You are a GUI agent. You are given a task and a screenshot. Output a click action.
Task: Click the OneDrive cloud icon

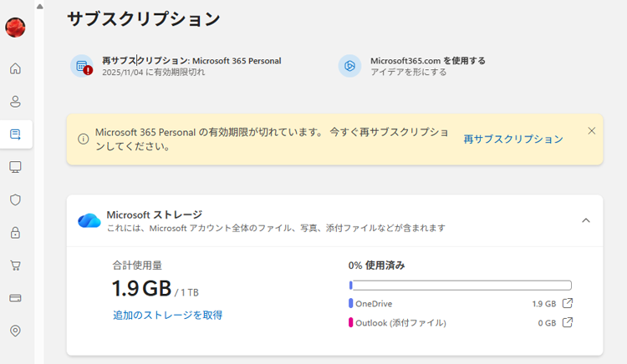point(89,220)
